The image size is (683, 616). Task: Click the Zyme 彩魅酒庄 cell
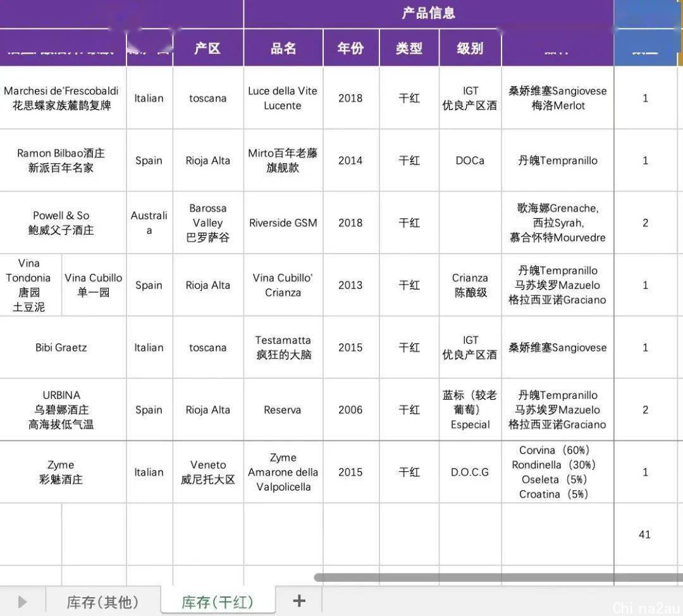tap(63, 472)
